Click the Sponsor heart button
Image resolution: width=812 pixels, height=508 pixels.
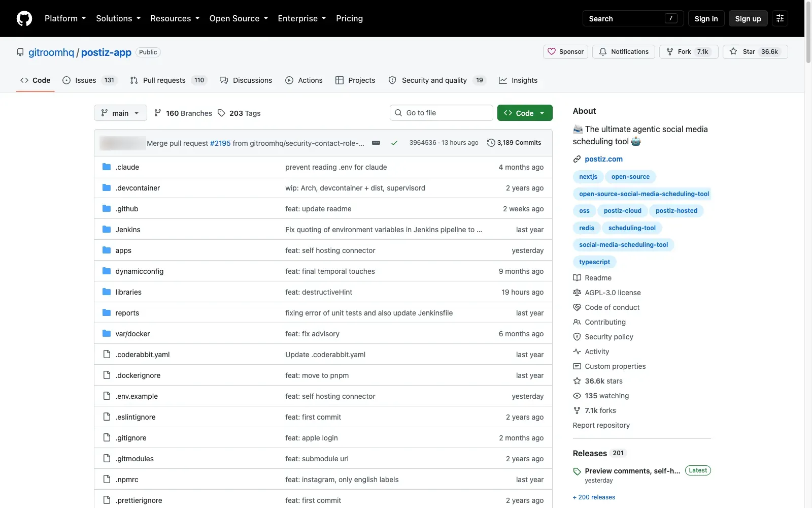click(x=566, y=52)
